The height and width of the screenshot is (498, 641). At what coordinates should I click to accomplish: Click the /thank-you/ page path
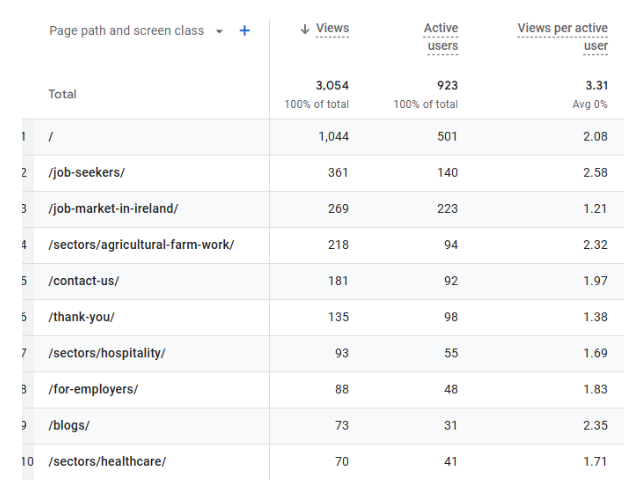point(81,317)
